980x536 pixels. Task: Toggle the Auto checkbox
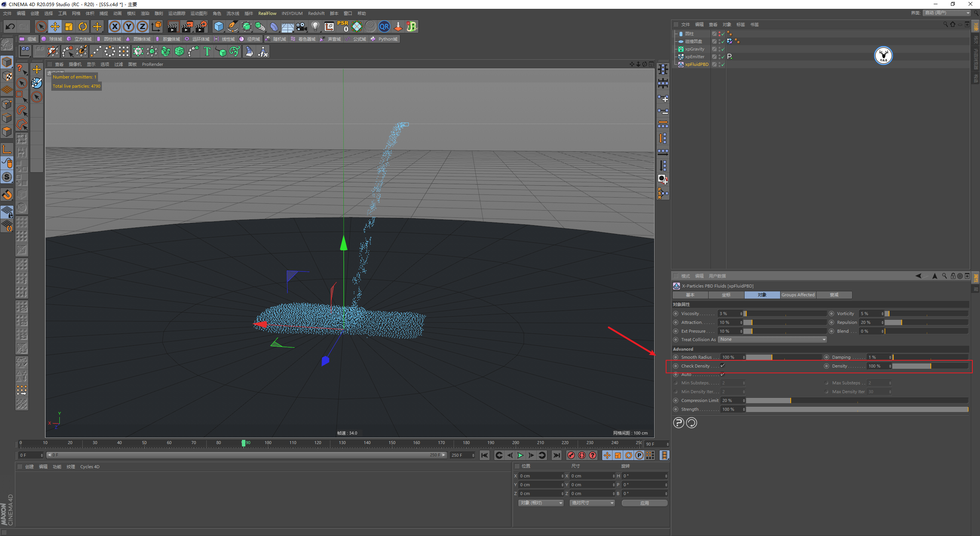tap(722, 374)
